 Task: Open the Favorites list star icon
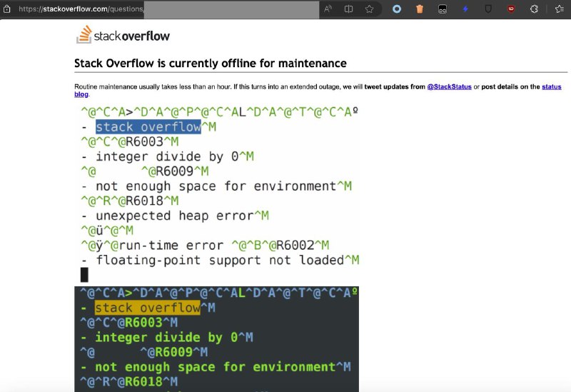(560, 9)
